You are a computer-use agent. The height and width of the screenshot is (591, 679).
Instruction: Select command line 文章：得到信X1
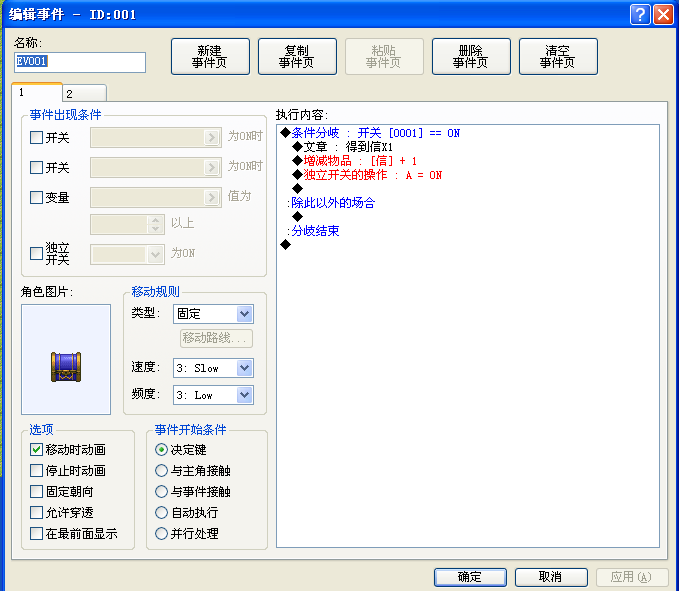(x=343, y=147)
